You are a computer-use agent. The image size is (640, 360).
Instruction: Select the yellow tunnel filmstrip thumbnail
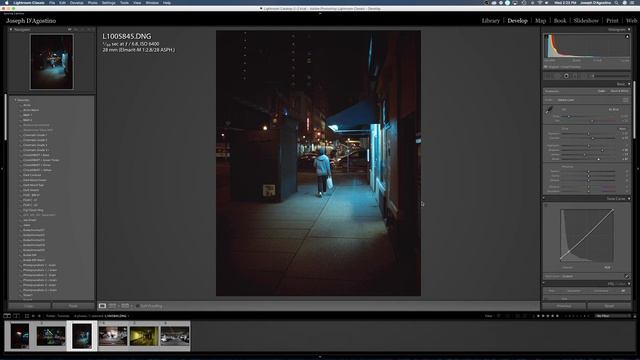144,336
